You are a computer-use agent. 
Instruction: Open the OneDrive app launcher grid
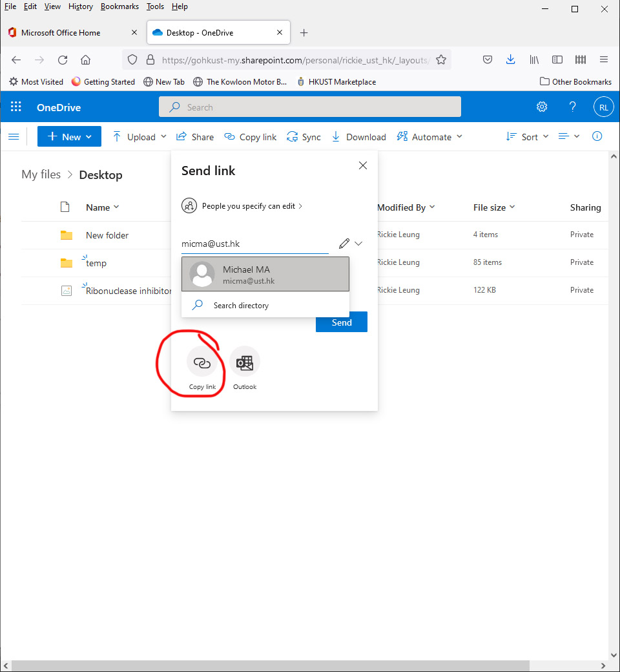[x=16, y=107]
